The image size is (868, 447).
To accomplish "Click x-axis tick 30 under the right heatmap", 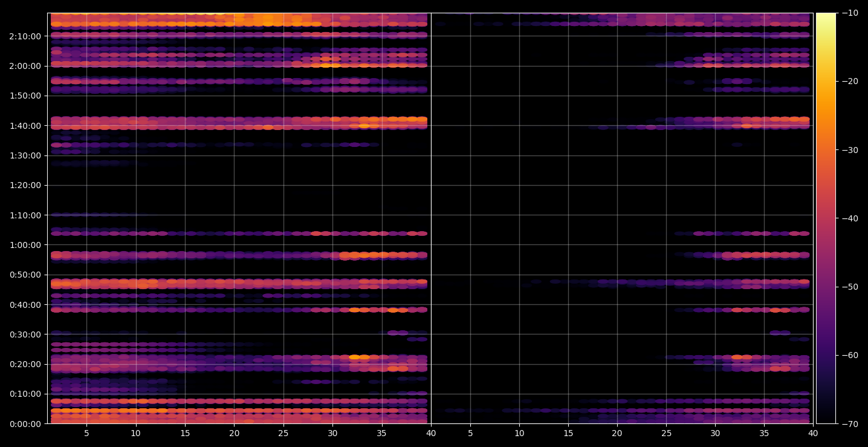I will pos(715,433).
